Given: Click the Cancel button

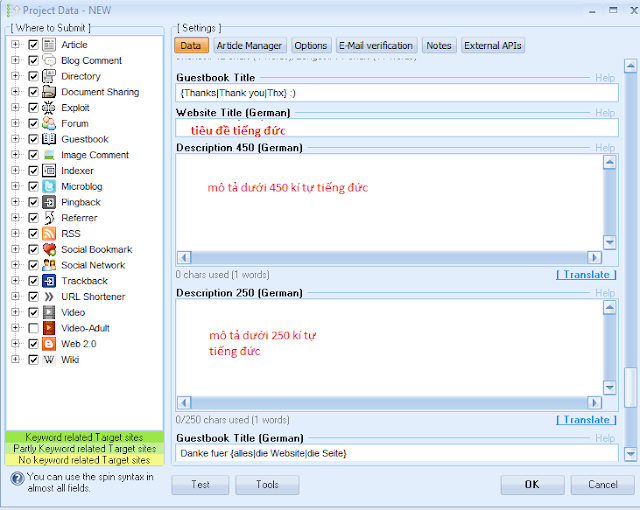Looking at the screenshot, I should tap(602, 485).
